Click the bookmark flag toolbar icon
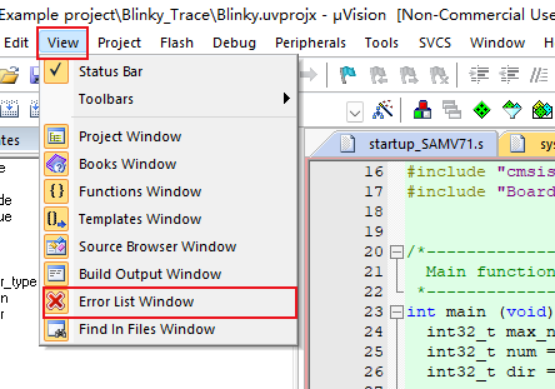555x389 pixels. click(x=348, y=75)
